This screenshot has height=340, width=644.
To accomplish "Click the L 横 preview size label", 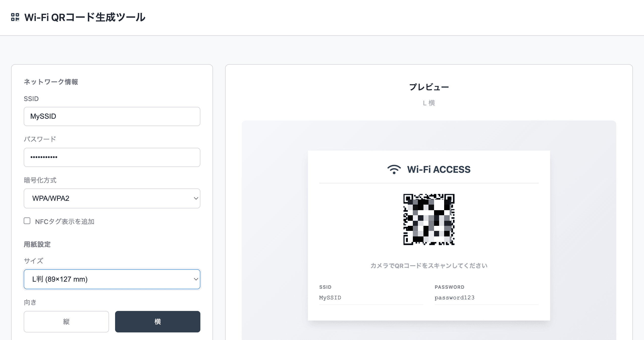I will (429, 103).
